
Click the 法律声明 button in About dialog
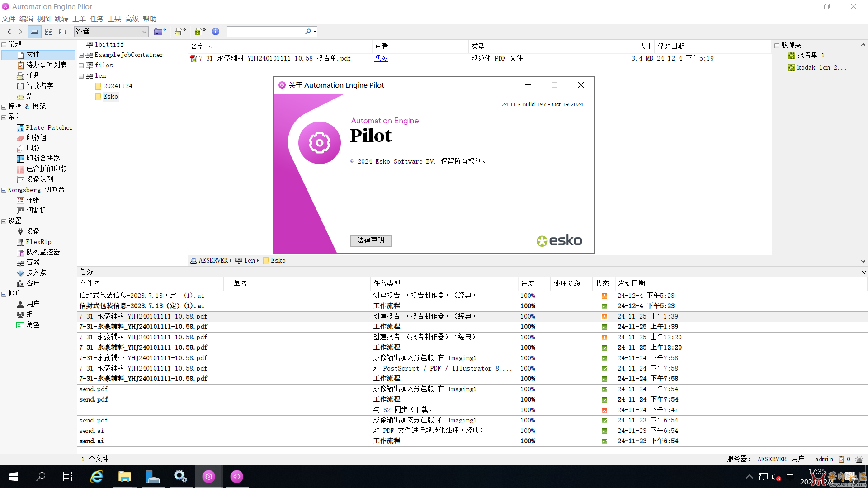click(371, 240)
